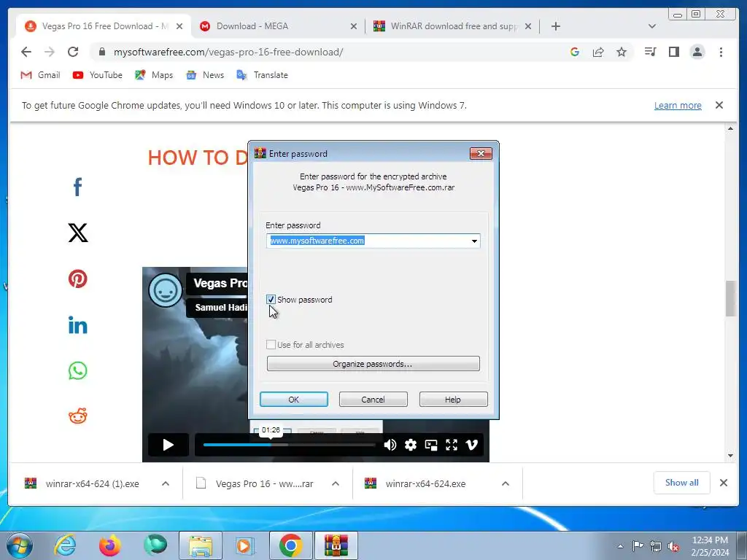
Task: Open the Chrome profile avatar
Action: click(x=697, y=52)
